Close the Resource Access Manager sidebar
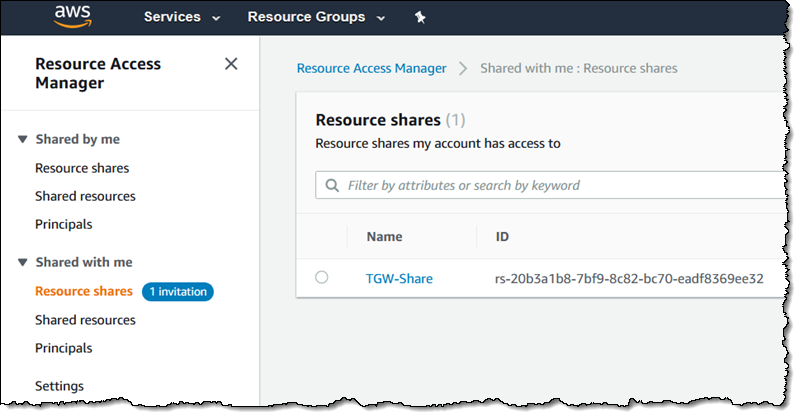The image size is (800, 417). coord(231,64)
